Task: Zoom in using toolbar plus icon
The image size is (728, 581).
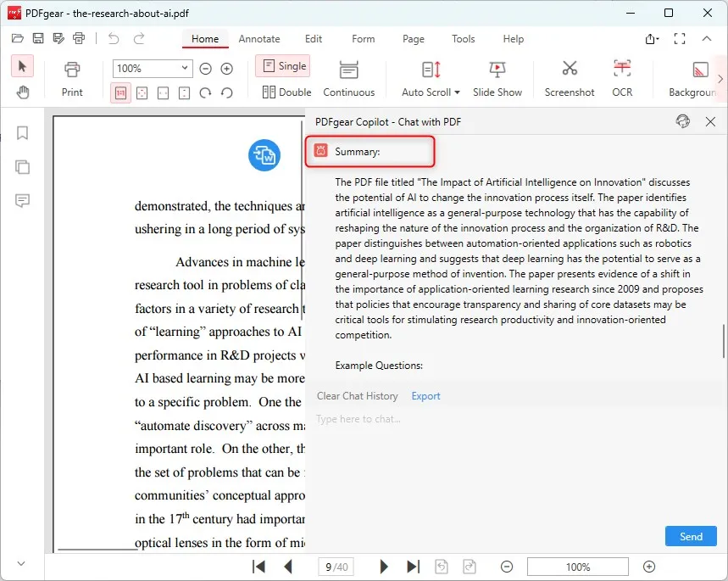Action: [226, 69]
